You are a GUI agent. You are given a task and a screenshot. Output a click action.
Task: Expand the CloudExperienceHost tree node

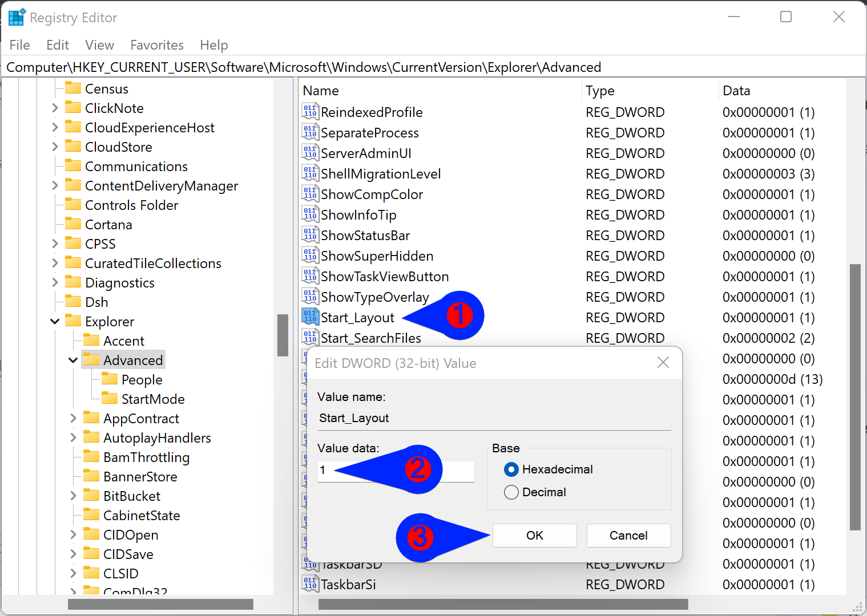click(x=55, y=127)
